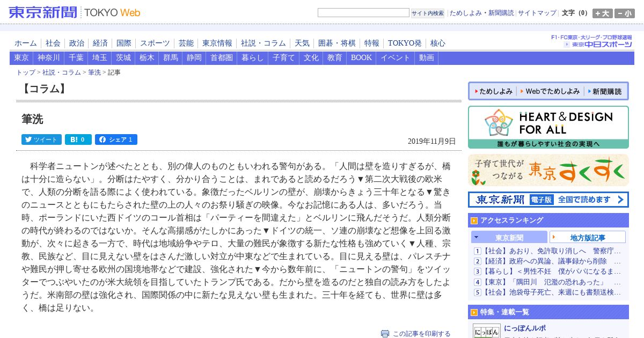
Task: Open the この記事を印刷する link
Action: [422, 334]
